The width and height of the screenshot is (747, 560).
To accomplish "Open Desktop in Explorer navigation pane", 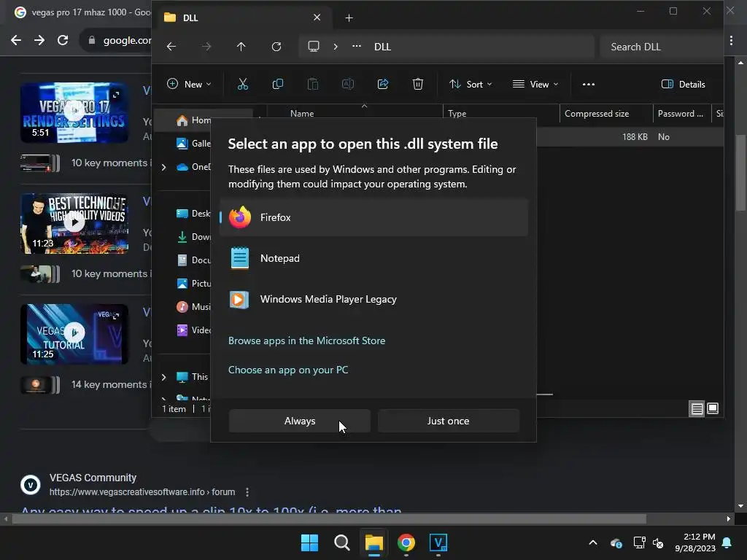I will [193, 214].
